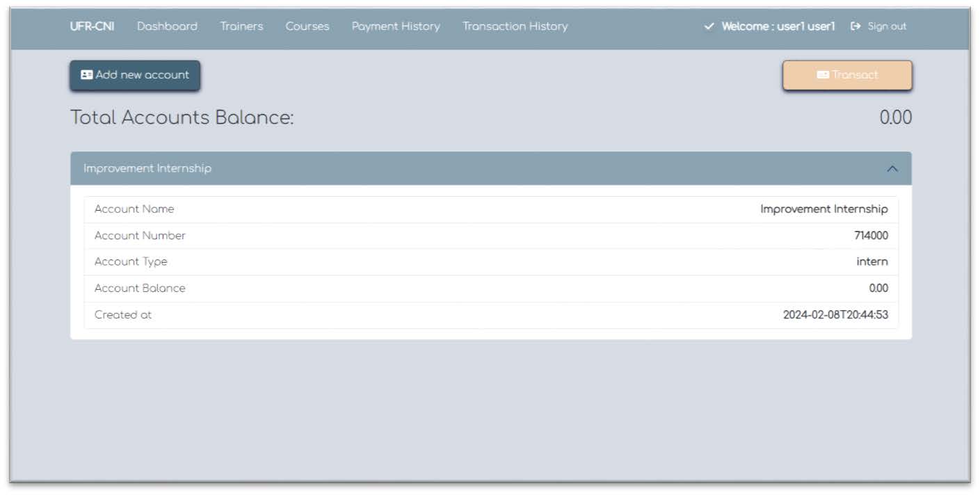980x495 pixels.
Task: Click the Add new account button
Action: pos(134,74)
